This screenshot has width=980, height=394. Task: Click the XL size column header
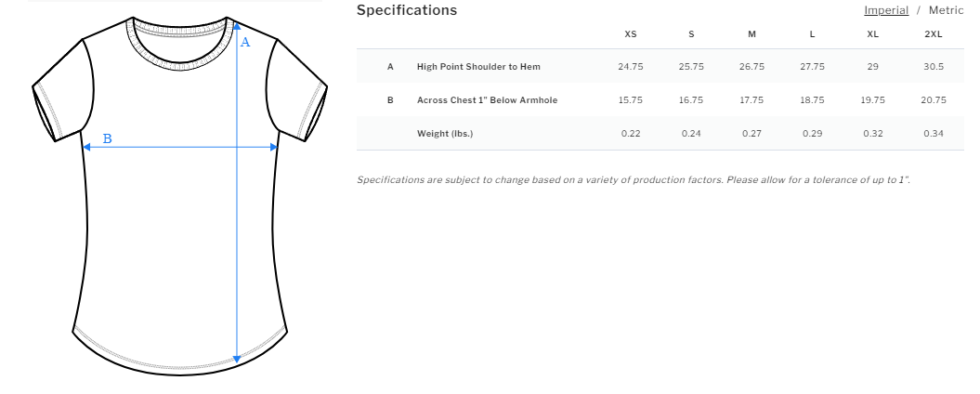click(x=872, y=34)
